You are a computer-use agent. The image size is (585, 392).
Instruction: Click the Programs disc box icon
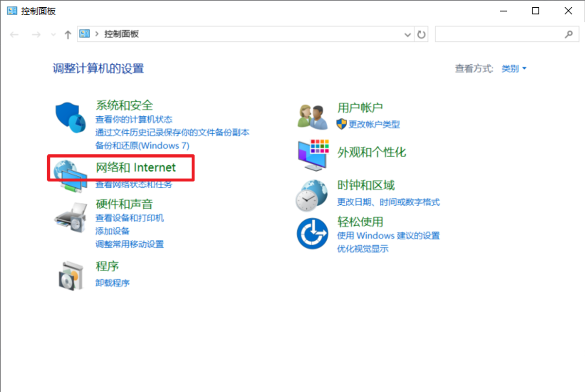pos(71,275)
